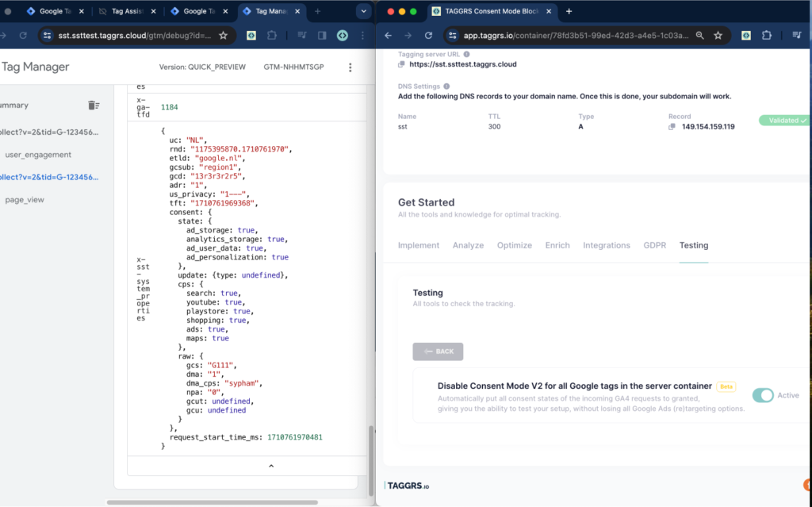Open the Implement tab
Image resolution: width=812 pixels, height=507 pixels.
tap(419, 245)
